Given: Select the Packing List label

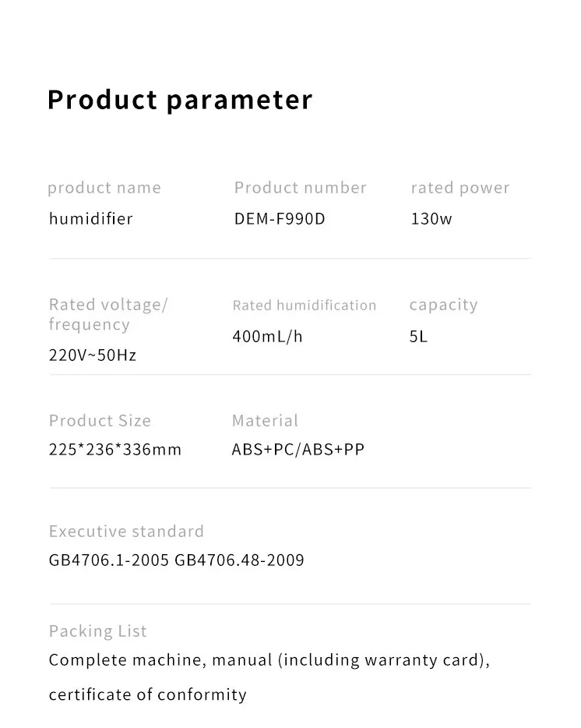Looking at the screenshot, I should (x=97, y=631).
